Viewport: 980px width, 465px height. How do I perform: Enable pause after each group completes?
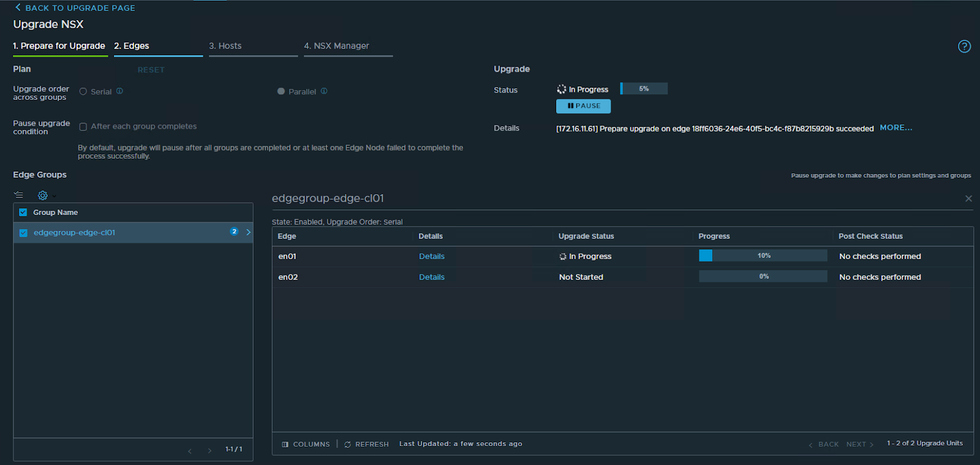pos(83,127)
